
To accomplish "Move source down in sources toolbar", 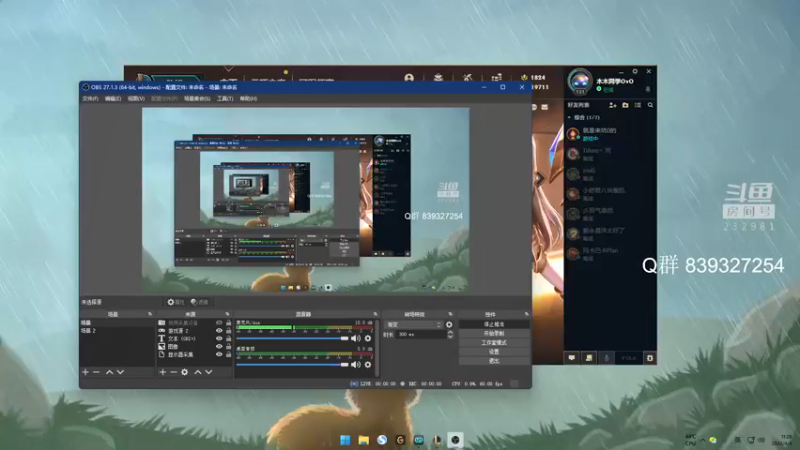I will click(209, 372).
